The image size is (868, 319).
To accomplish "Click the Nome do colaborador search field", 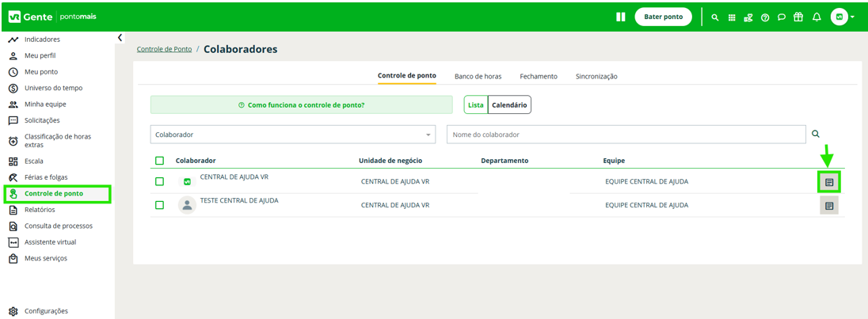I will [626, 135].
